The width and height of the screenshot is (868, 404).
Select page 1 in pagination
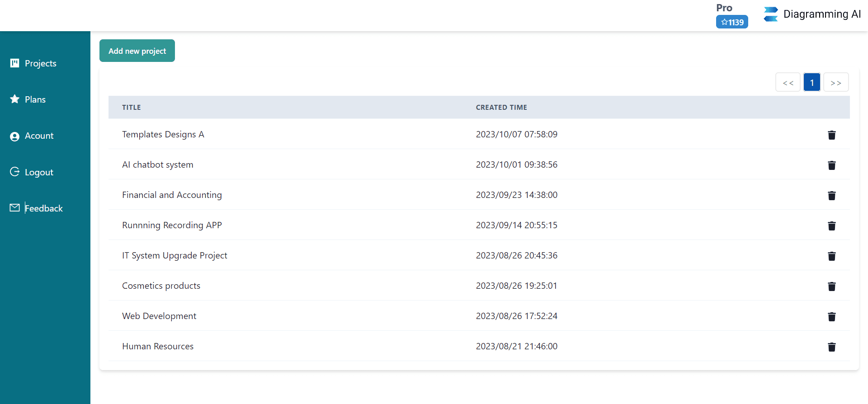click(812, 83)
